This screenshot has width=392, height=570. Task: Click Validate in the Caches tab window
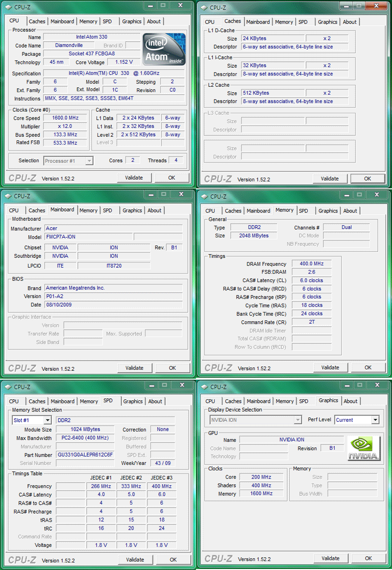click(x=330, y=179)
